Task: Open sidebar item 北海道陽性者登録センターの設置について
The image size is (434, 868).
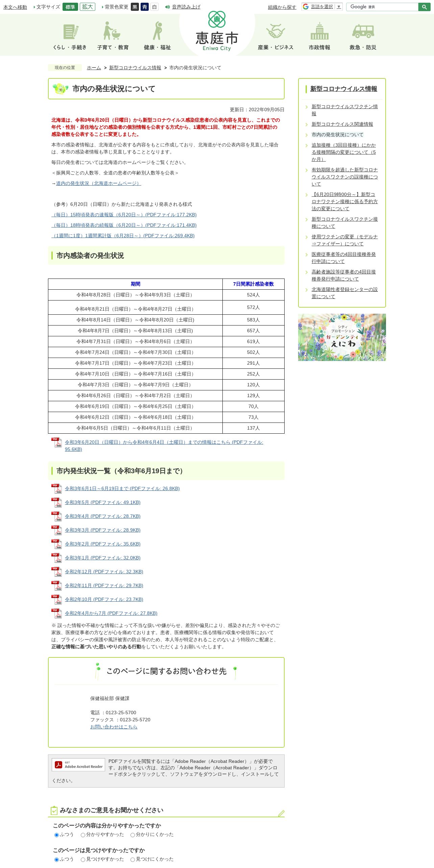Action: tap(344, 293)
